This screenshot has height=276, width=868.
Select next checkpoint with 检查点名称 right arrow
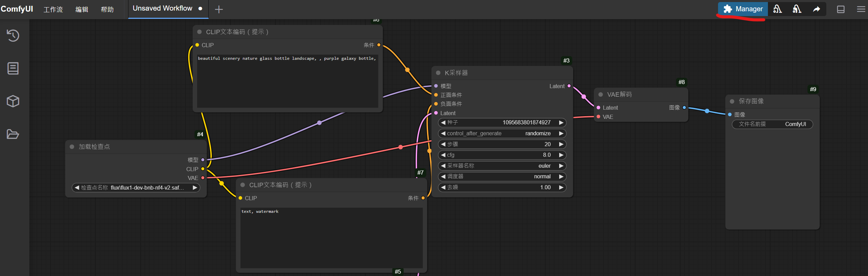click(x=195, y=188)
